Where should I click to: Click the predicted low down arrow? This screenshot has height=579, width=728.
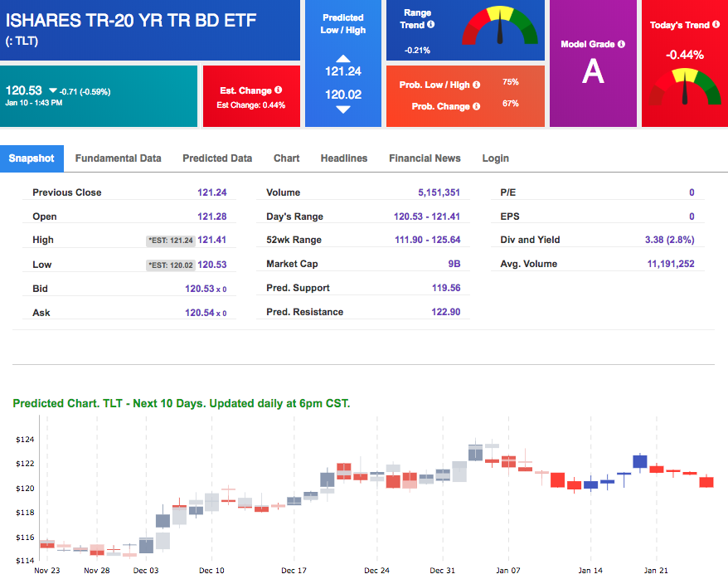[x=343, y=109]
